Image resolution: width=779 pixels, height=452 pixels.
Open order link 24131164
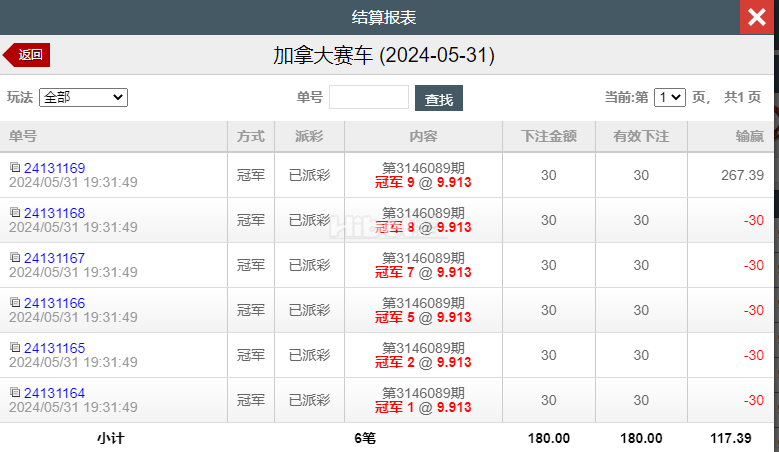(x=55, y=393)
